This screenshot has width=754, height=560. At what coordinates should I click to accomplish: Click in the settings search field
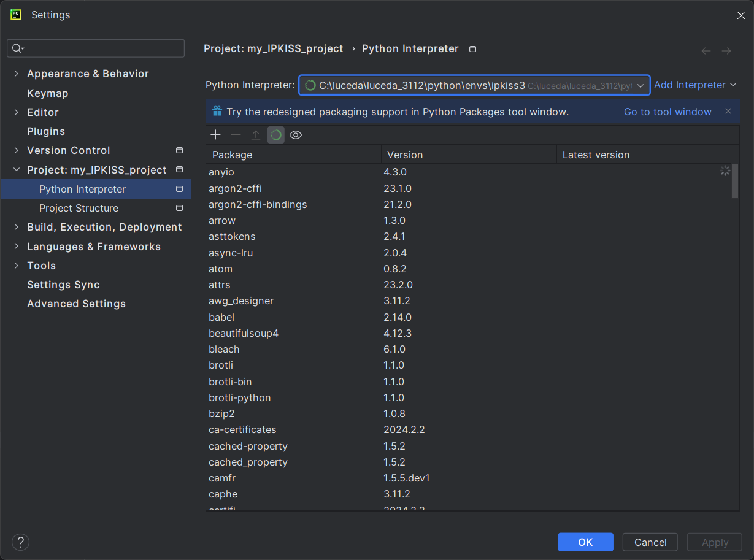(101, 48)
